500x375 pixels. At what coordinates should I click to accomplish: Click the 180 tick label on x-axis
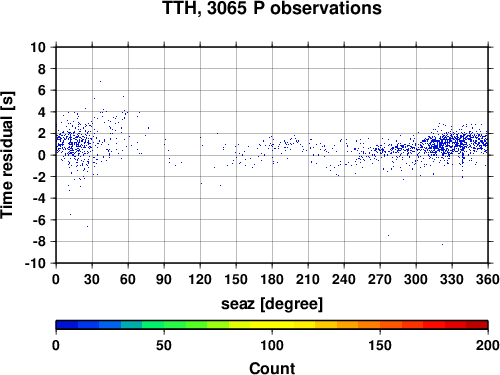(x=272, y=279)
